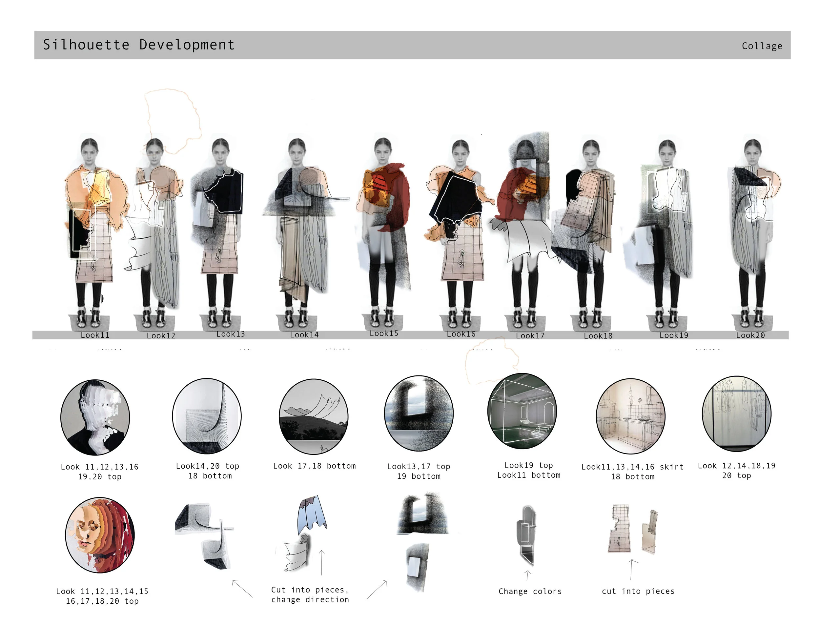
Task: Click the Look11 model figure
Action: click(x=90, y=226)
